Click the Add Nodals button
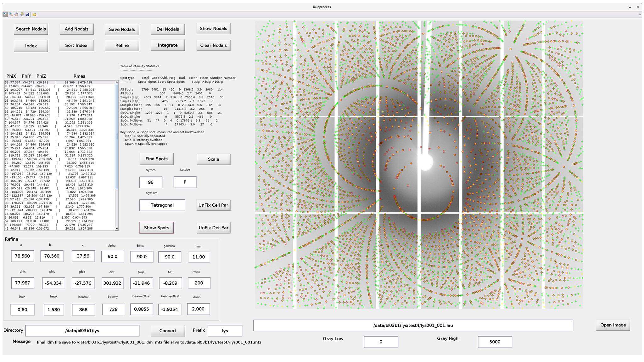The image size is (644, 362). (x=76, y=29)
